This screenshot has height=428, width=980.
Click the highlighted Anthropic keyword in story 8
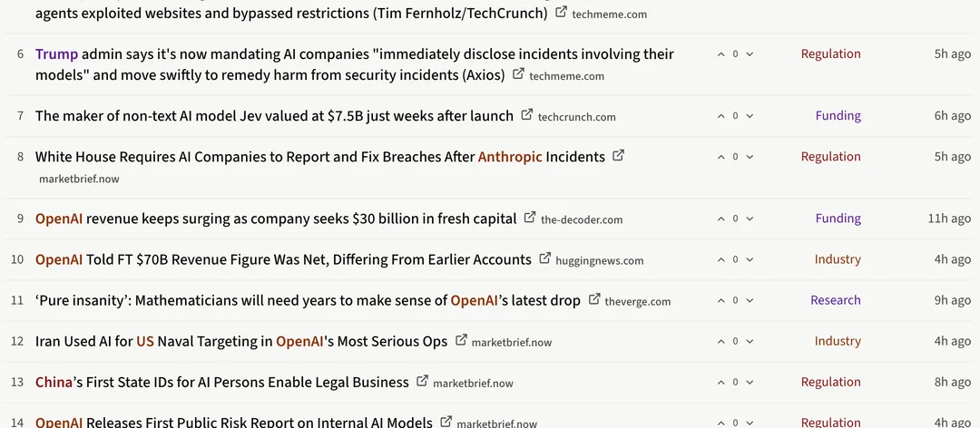[x=510, y=157]
